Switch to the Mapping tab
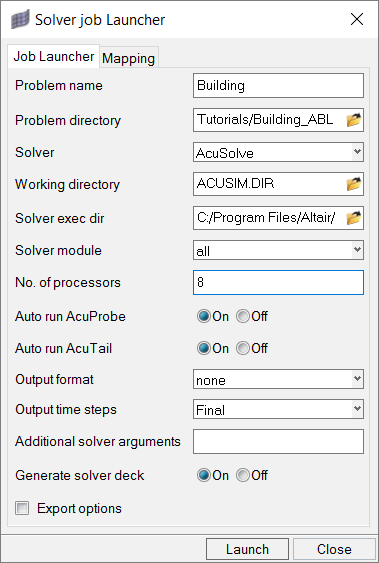The width and height of the screenshot is (379, 563). pyautogui.click(x=128, y=57)
